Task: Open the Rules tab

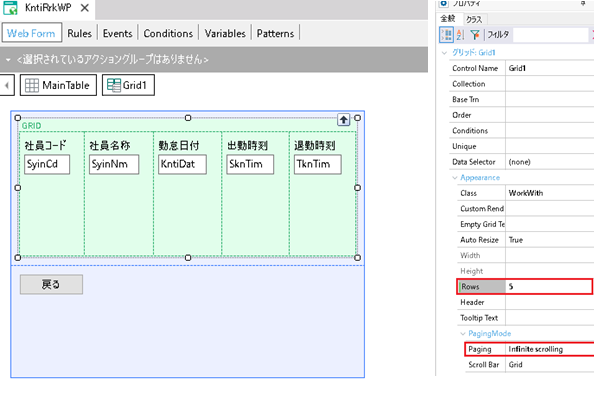Action: click(80, 33)
